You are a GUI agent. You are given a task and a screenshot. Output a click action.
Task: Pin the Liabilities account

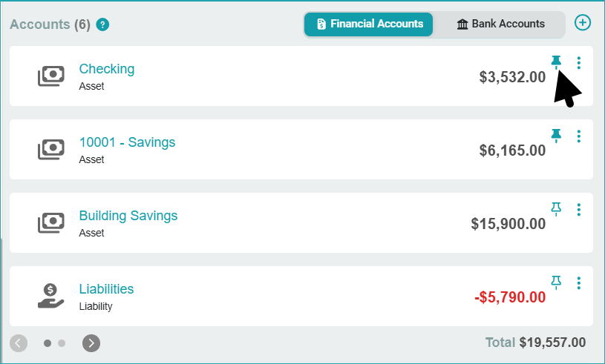pos(556,282)
